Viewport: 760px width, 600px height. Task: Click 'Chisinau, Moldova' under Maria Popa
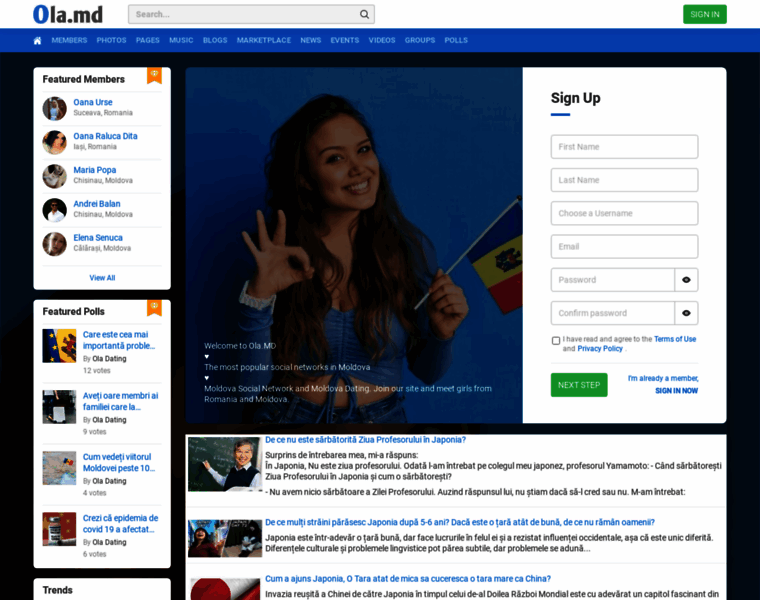[x=103, y=180]
